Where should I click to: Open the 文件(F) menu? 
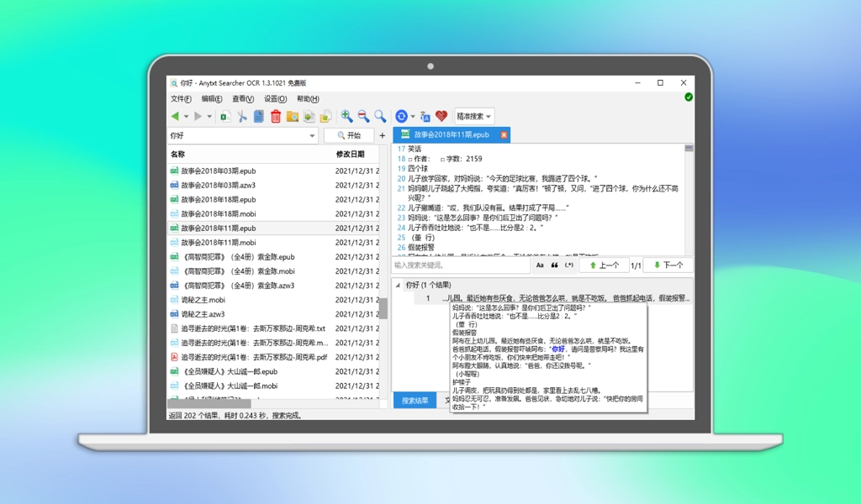pos(182,99)
